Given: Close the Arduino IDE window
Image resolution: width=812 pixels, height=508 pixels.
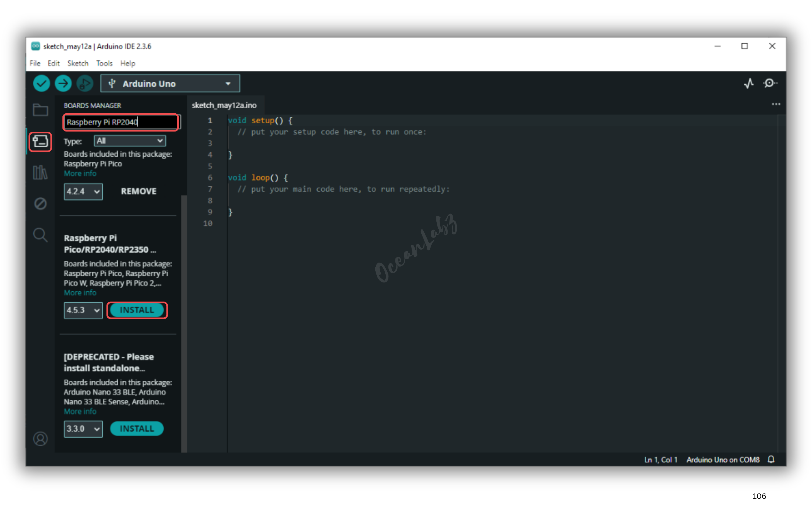Looking at the screenshot, I should pyautogui.click(x=772, y=46).
